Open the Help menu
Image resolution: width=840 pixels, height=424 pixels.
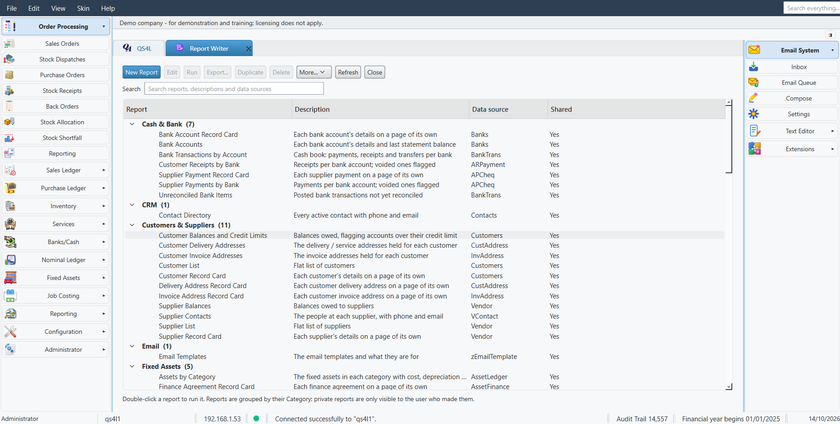pyautogui.click(x=108, y=9)
